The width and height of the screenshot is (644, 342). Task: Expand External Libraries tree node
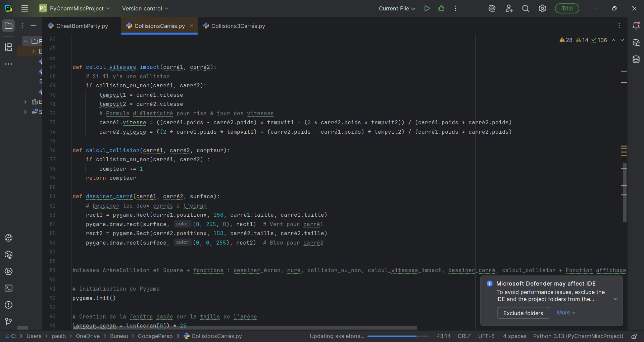(x=26, y=102)
